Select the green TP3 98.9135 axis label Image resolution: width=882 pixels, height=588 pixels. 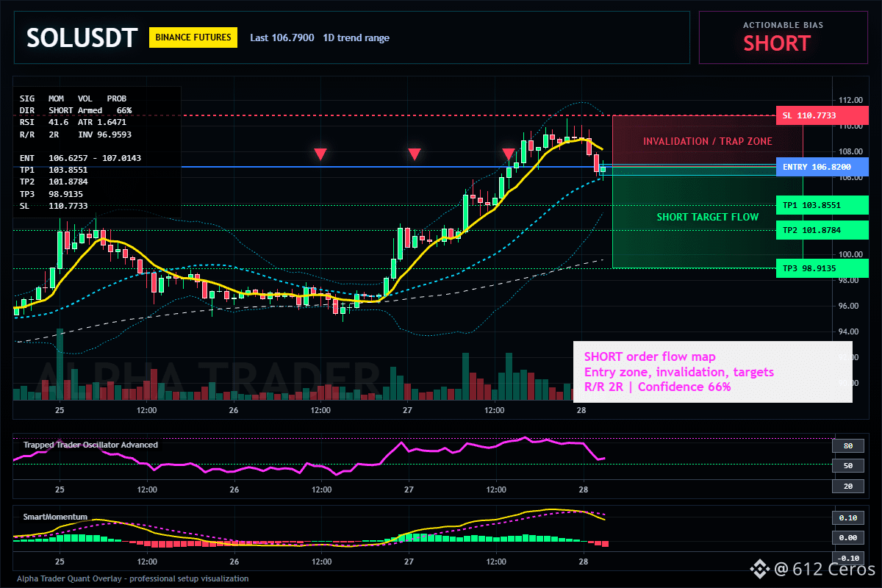click(821, 268)
